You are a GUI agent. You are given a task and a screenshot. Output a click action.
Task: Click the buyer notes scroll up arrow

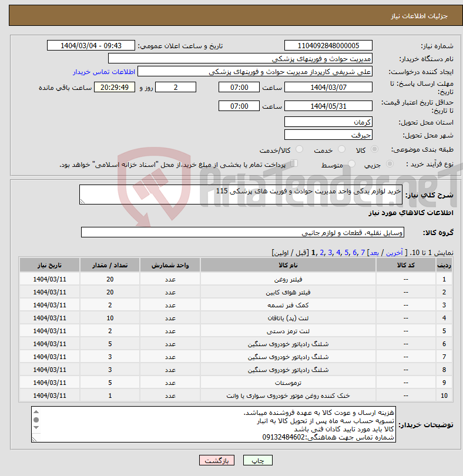coord(36,412)
